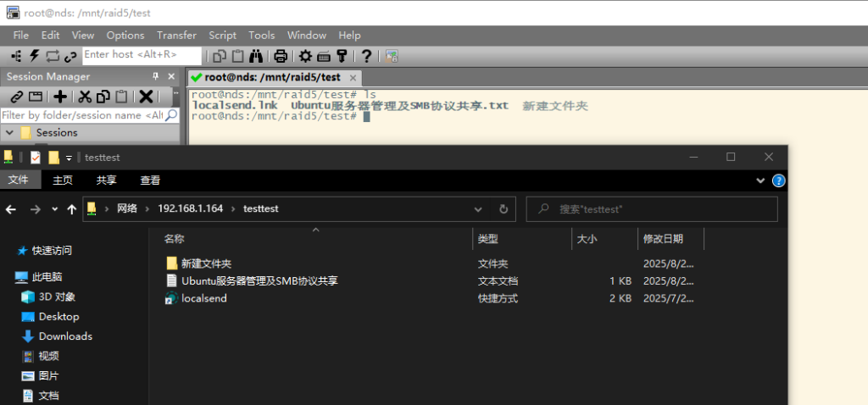Pin the Session Manager panel
This screenshot has height=405, width=868.
(155, 76)
